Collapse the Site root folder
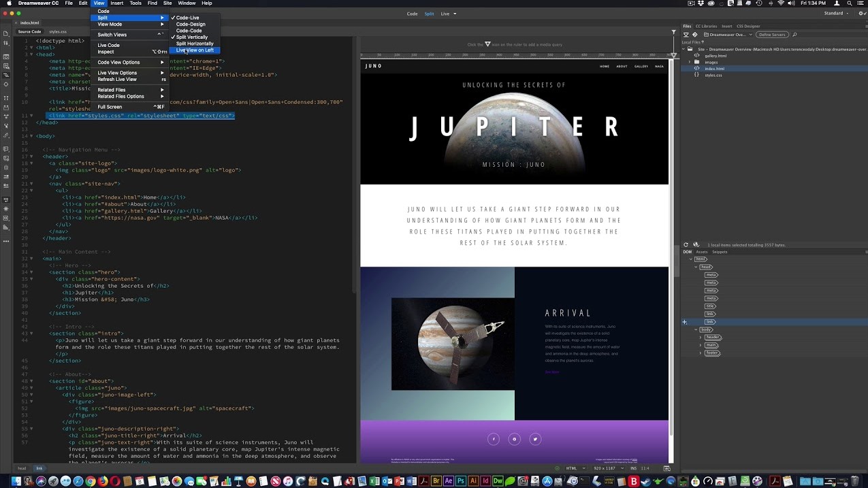Screen dimensions: 868x488 pyautogui.click(x=684, y=50)
